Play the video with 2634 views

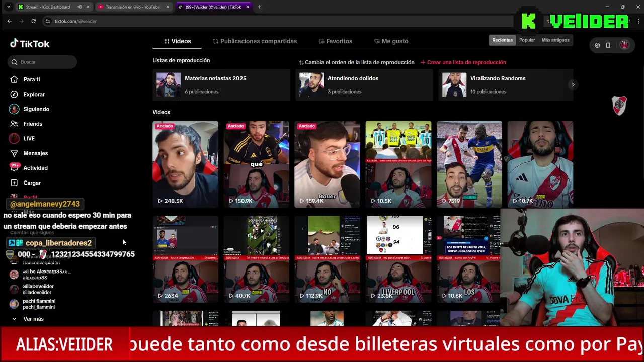click(x=186, y=259)
